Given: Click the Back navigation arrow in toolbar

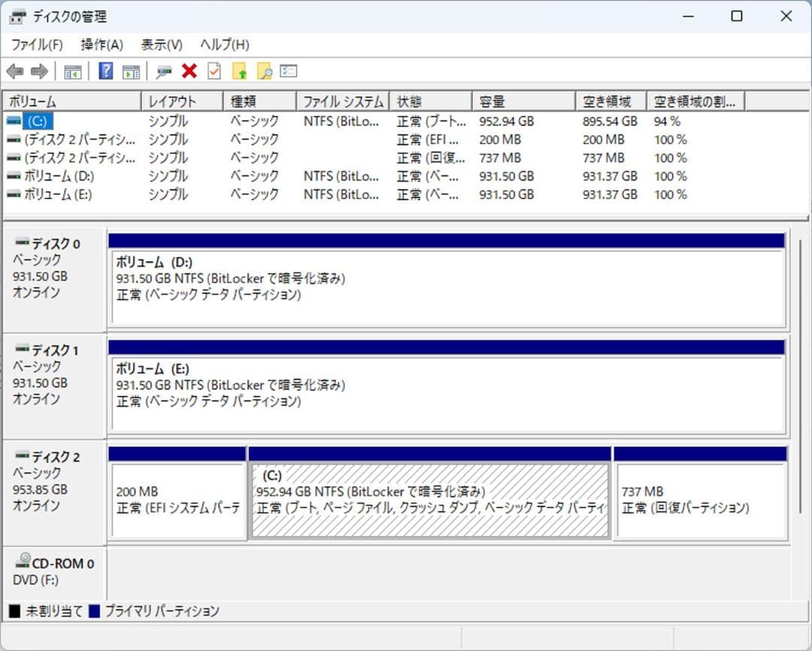Looking at the screenshot, I should coord(16,71).
